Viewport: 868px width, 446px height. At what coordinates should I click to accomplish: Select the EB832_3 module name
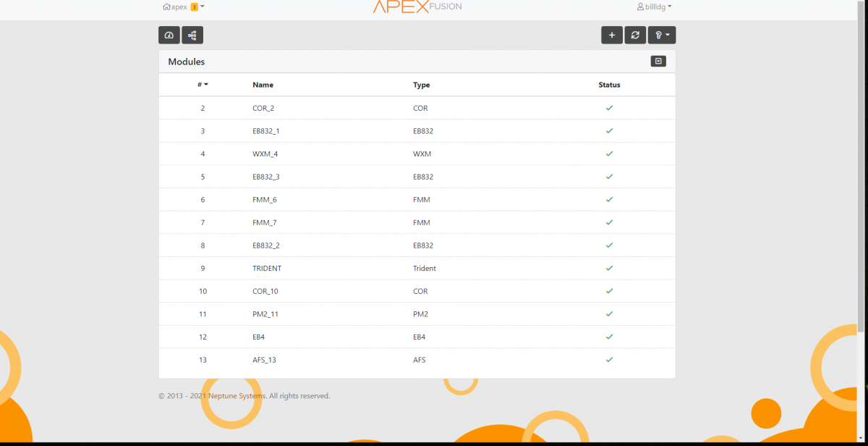(x=266, y=177)
